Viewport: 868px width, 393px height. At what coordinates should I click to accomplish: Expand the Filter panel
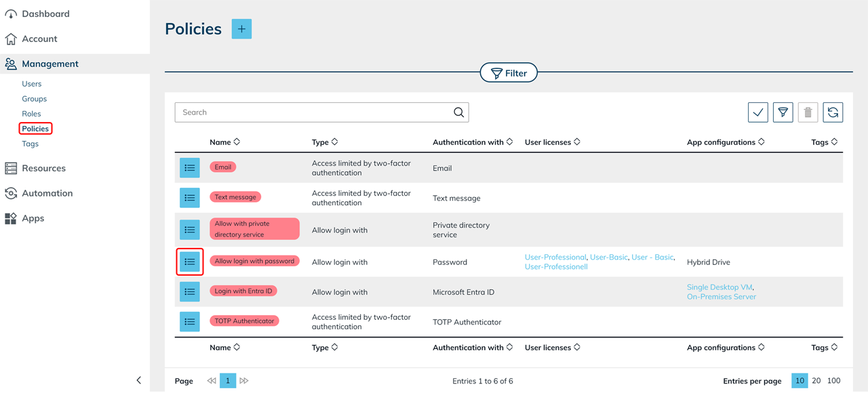click(509, 73)
